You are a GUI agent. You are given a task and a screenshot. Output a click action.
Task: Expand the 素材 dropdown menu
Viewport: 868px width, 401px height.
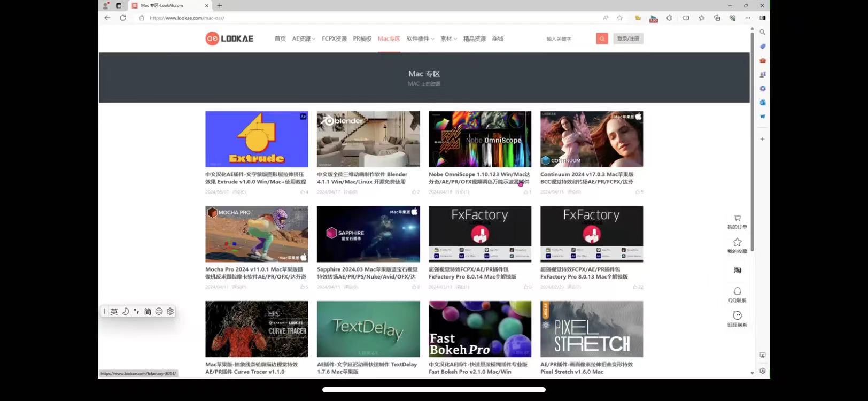coord(448,38)
